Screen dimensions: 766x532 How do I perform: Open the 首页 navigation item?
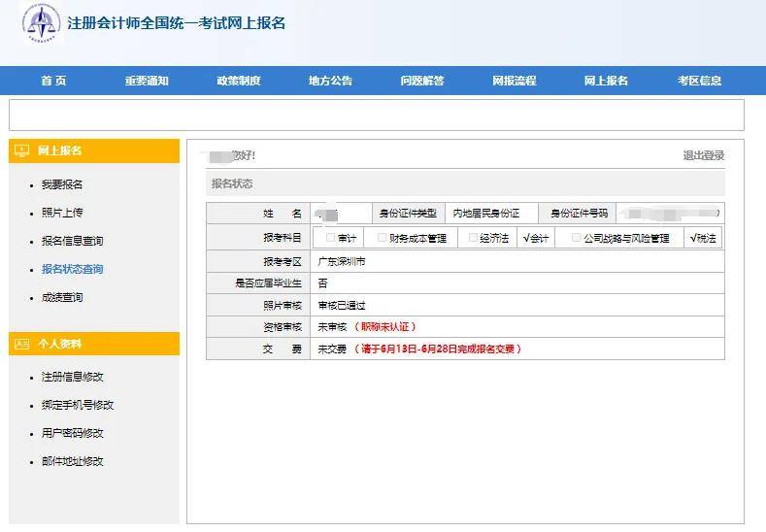(x=53, y=81)
